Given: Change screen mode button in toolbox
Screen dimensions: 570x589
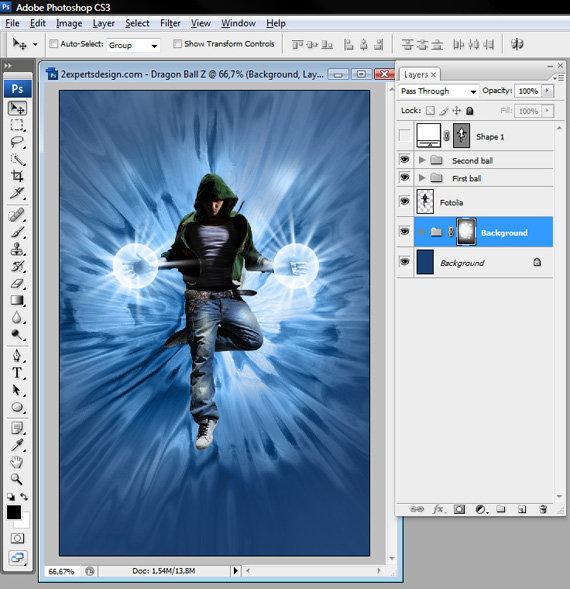Looking at the screenshot, I should click(17, 558).
